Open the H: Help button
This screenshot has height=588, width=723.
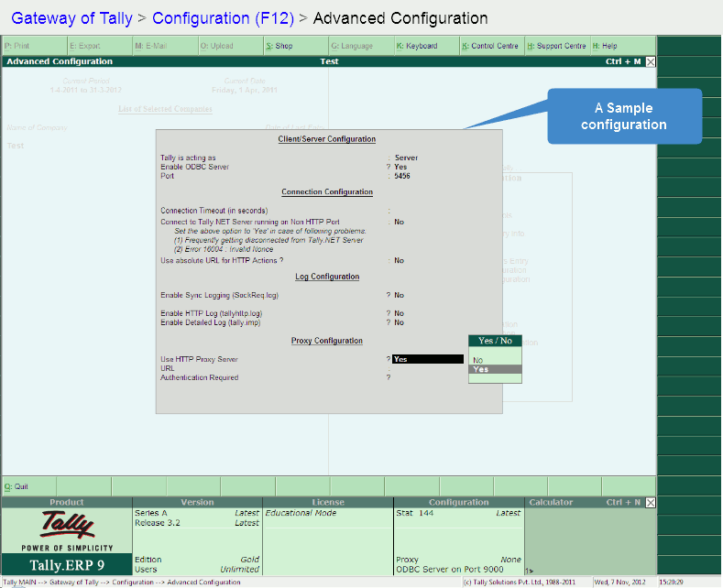pos(623,46)
